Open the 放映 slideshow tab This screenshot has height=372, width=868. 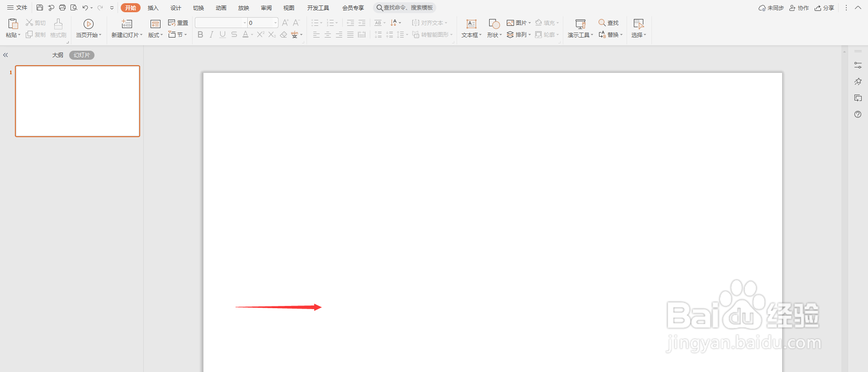pos(244,8)
